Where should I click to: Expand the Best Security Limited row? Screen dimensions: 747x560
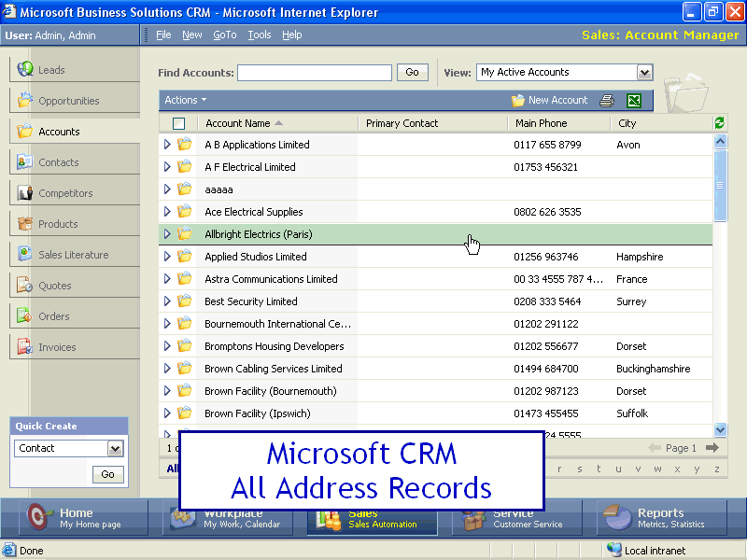(167, 301)
